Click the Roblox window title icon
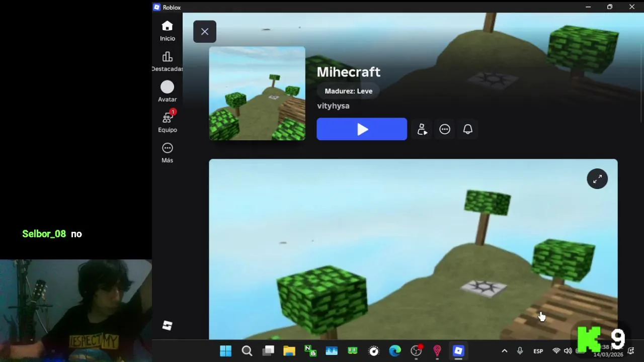Image resolution: width=644 pixels, height=362 pixels. [157, 7]
